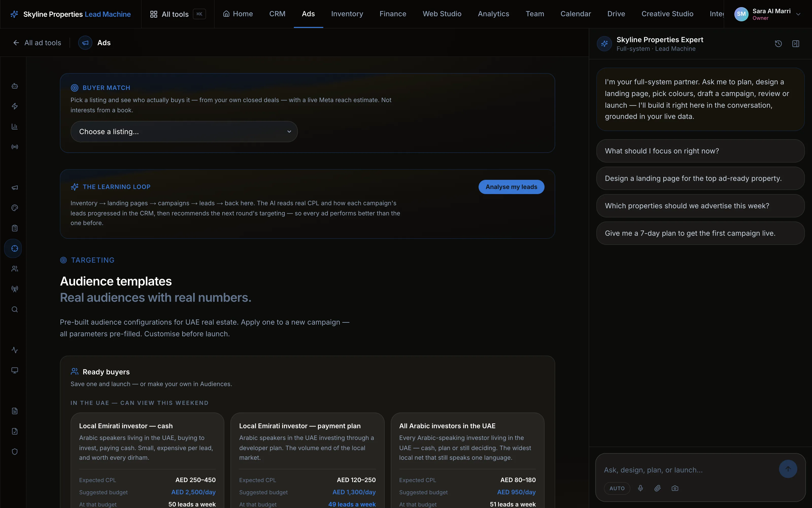Switch to the Analytics tab

493,14
